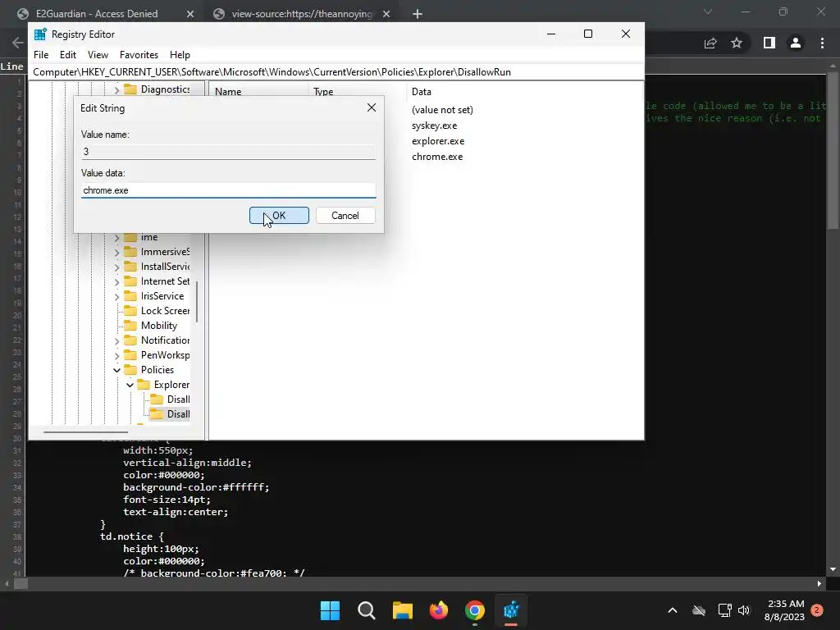The width and height of the screenshot is (840, 630).
Task: Collapse the Policies tree key
Action: 116,370
